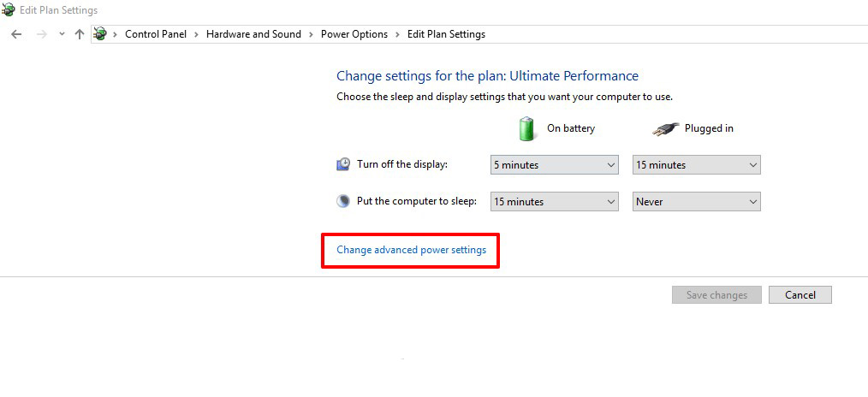Click the power plug icon

pyautogui.click(x=665, y=129)
